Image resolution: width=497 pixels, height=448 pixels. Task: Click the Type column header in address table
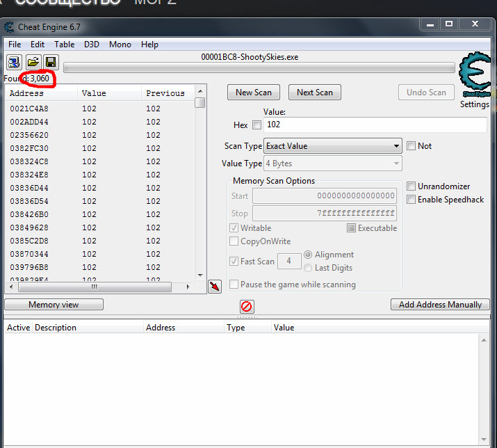247,328
